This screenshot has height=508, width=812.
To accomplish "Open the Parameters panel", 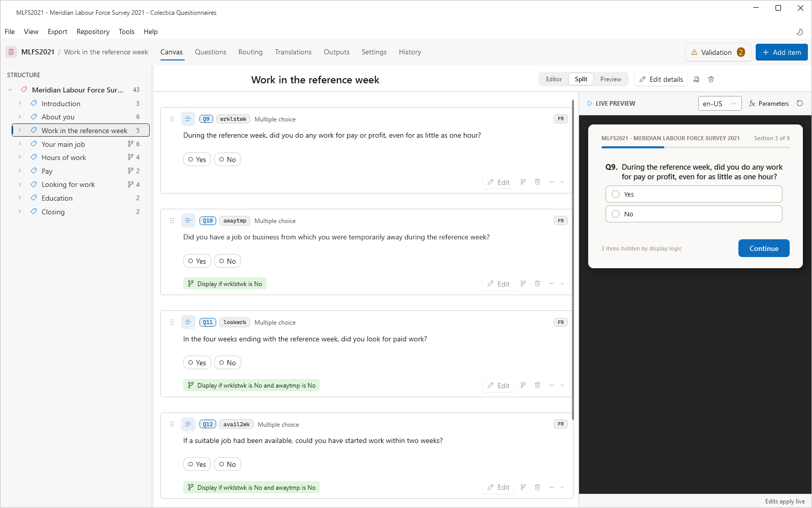I will click(x=768, y=103).
